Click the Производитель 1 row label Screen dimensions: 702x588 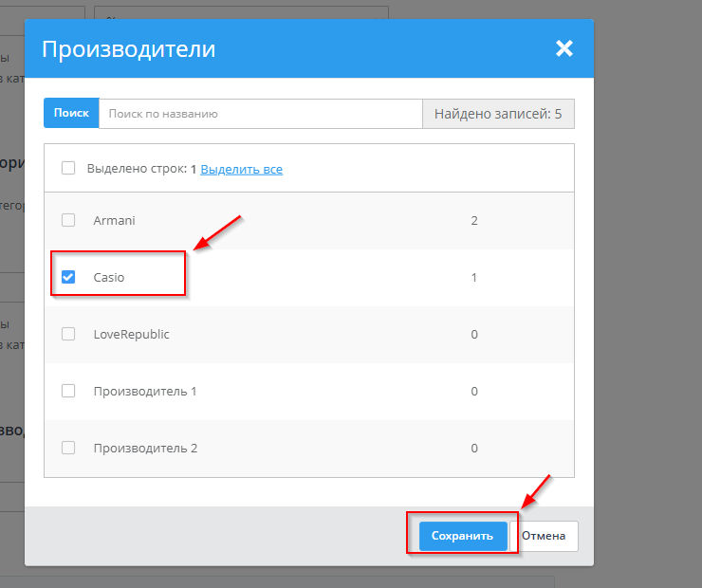tap(145, 391)
